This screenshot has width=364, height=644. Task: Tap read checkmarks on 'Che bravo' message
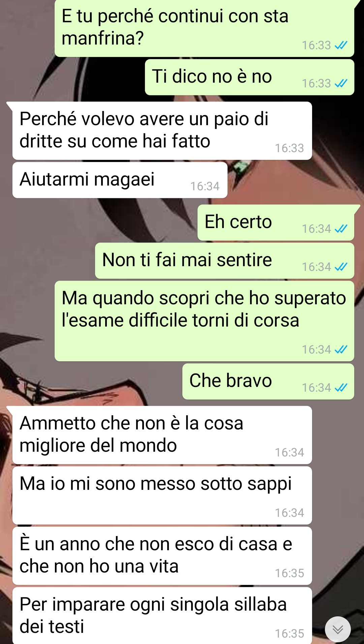341,388
